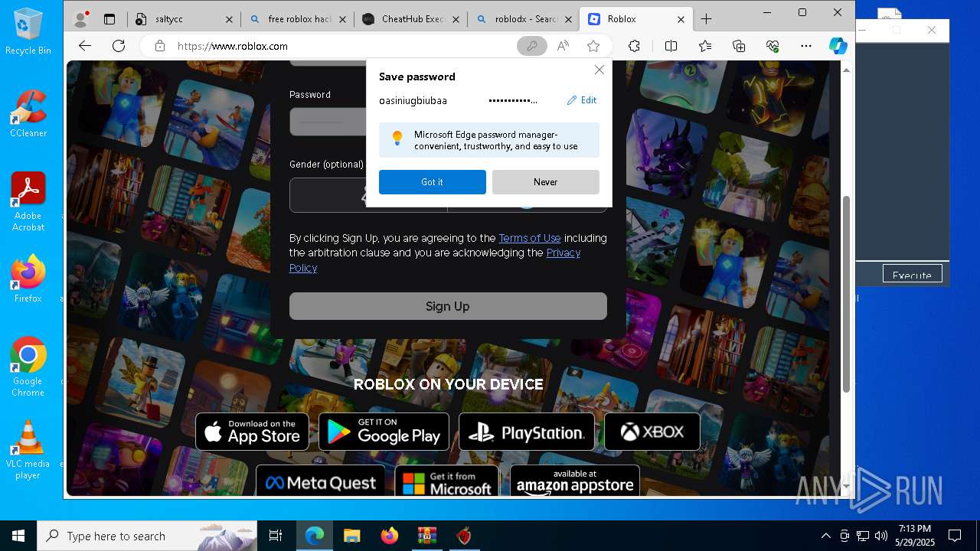
Task: Click Got it to save password
Action: pyautogui.click(x=433, y=182)
